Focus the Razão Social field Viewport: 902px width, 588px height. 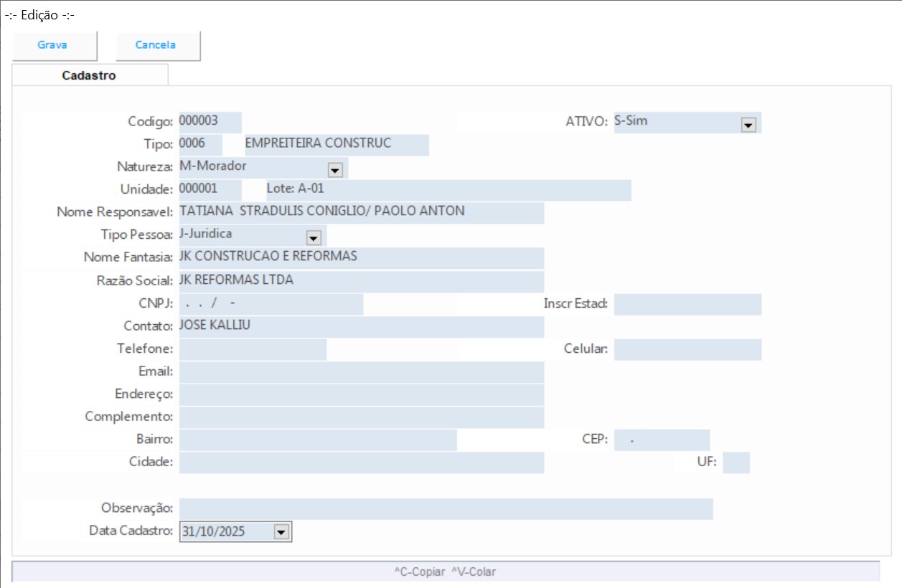pos(360,280)
